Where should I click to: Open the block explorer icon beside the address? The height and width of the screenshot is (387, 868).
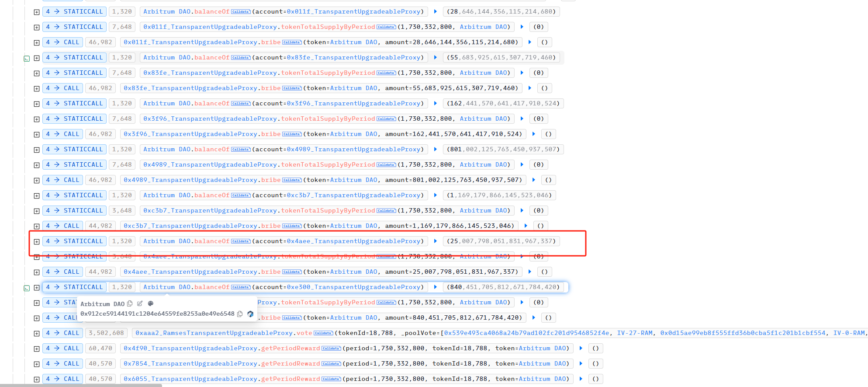pos(250,314)
